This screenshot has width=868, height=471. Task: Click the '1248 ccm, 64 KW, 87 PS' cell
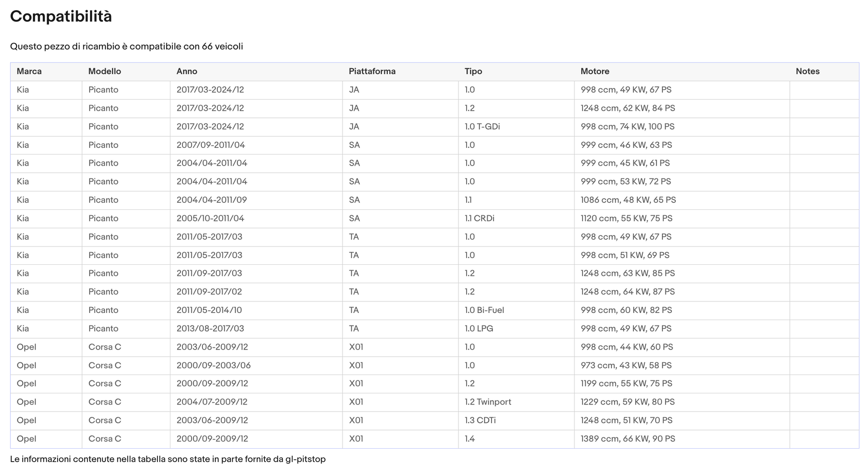coord(682,292)
